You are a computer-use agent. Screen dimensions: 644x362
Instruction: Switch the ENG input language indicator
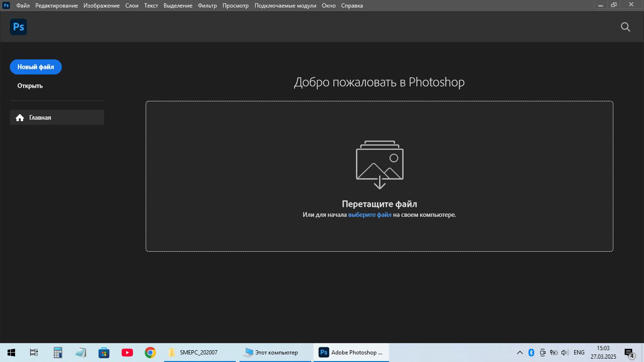579,353
